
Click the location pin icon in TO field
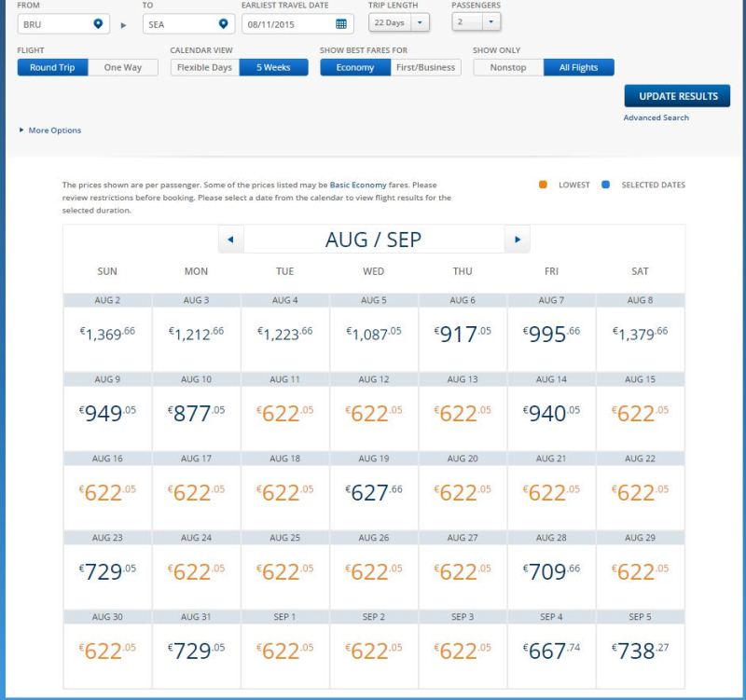point(222,23)
